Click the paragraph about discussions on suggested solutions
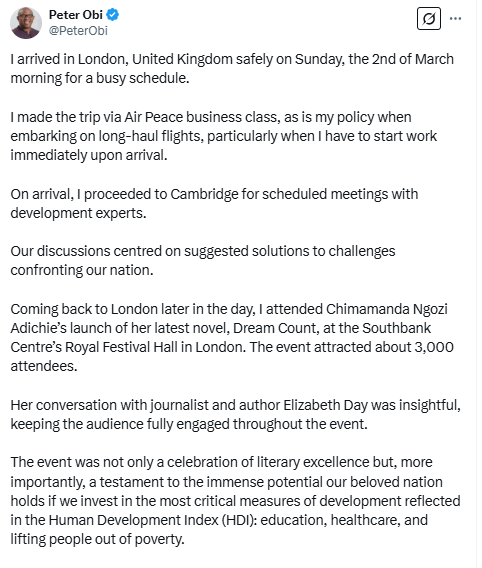Image resolution: width=482 pixels, height=568 pixels. tap(202, 260)
